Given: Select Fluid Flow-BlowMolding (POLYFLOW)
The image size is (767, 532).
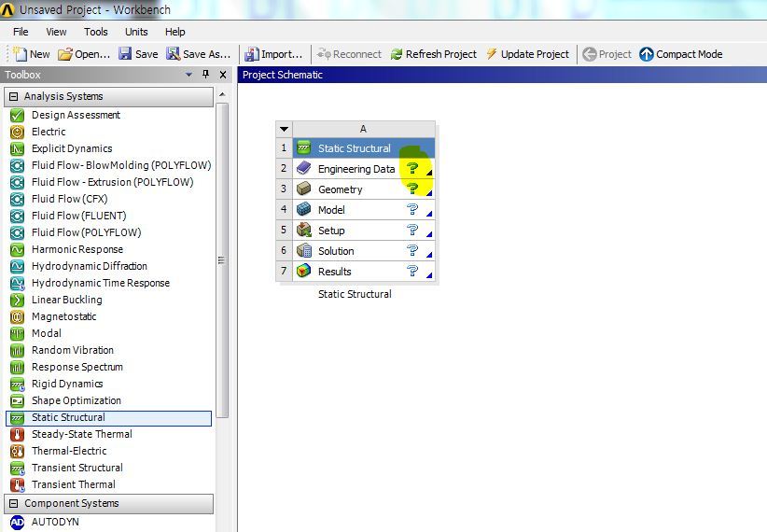Looking at the screenshot, I should click(x=121, y=165).
